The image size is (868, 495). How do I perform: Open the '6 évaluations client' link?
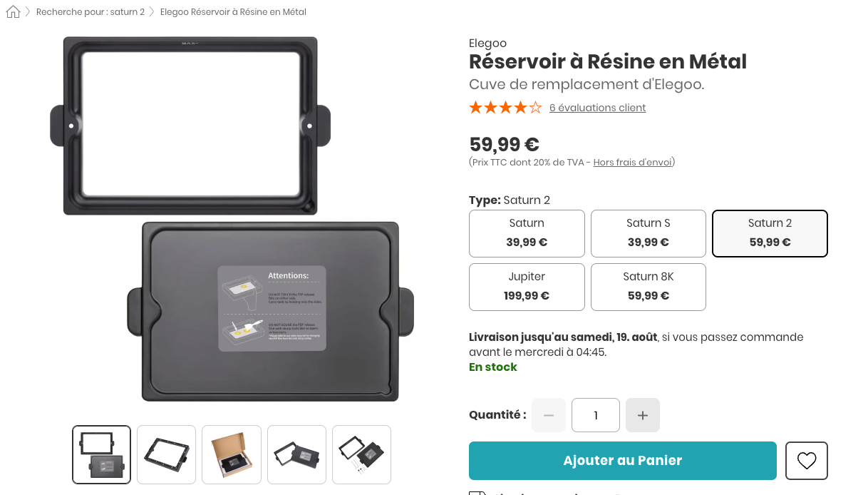(x=597, y=108)
